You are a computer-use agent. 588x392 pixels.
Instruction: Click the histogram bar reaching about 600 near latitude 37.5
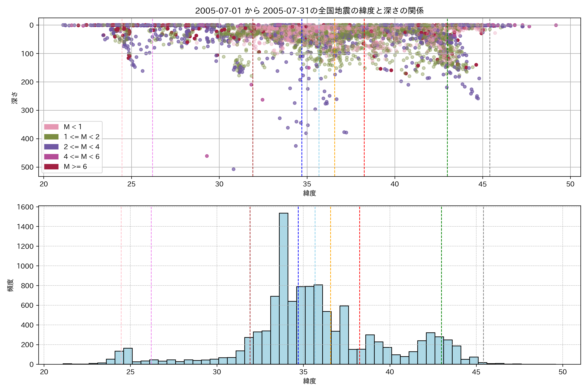344,335
